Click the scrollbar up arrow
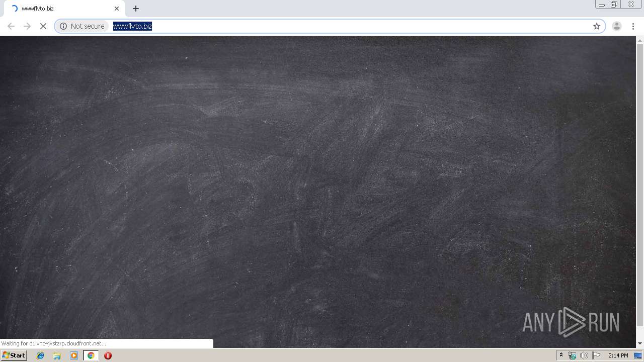Viewport: 644px width, 362px height. coord(640,40)
